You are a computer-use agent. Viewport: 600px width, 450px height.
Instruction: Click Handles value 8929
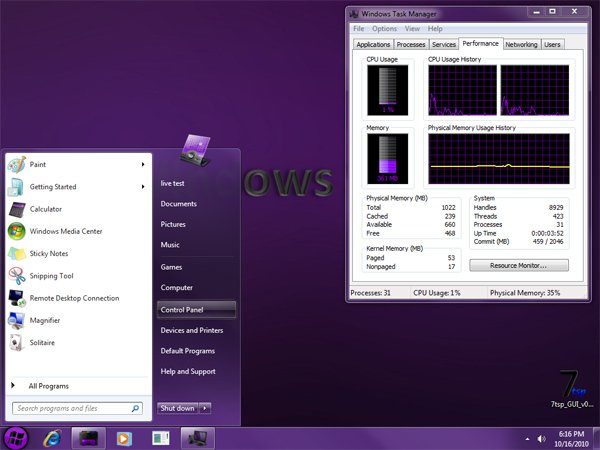(x=556, y=207)
